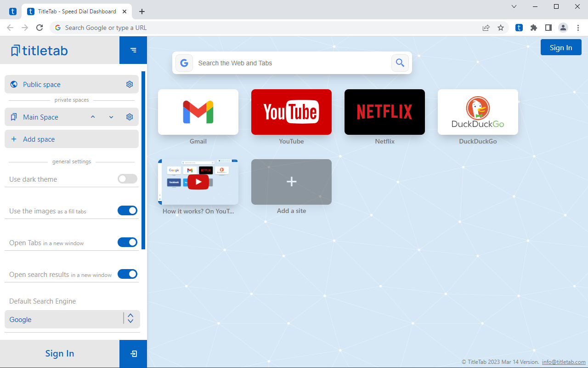
Task: Open Main Space settings gear
Action: (x=130, y=117)
